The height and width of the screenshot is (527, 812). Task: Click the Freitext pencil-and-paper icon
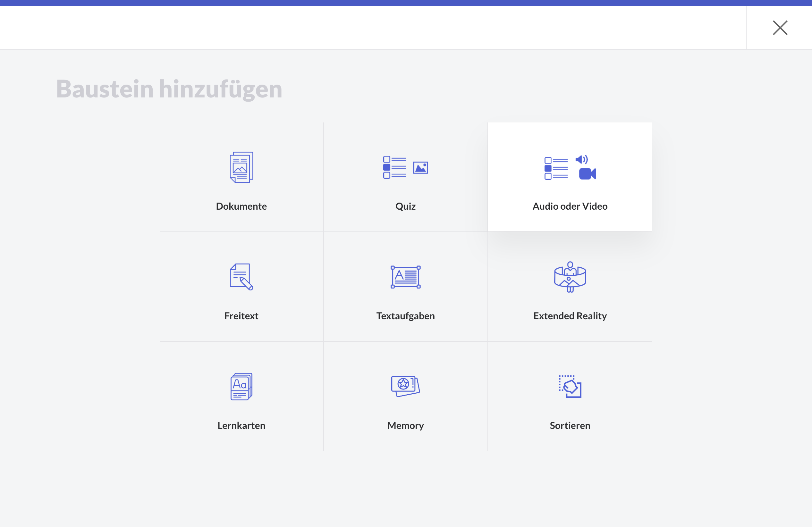[241, 277]
